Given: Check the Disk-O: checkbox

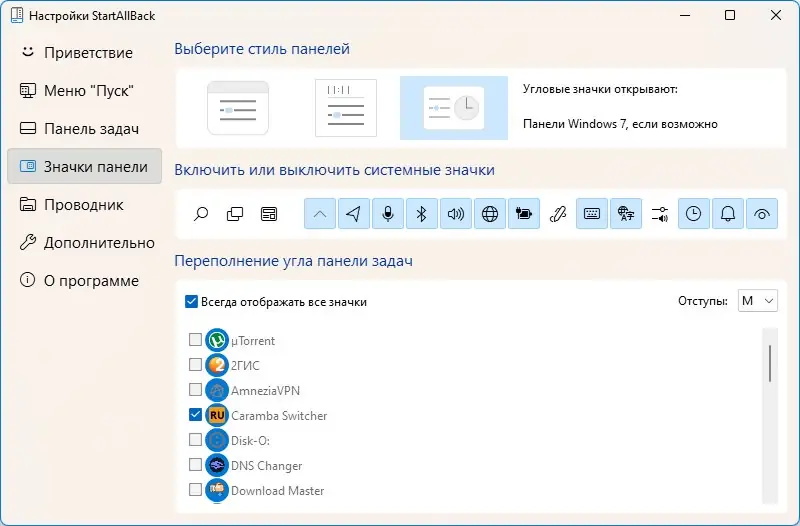Looking at the screenshot, I should pyautogui.click(x=195, y=439).
